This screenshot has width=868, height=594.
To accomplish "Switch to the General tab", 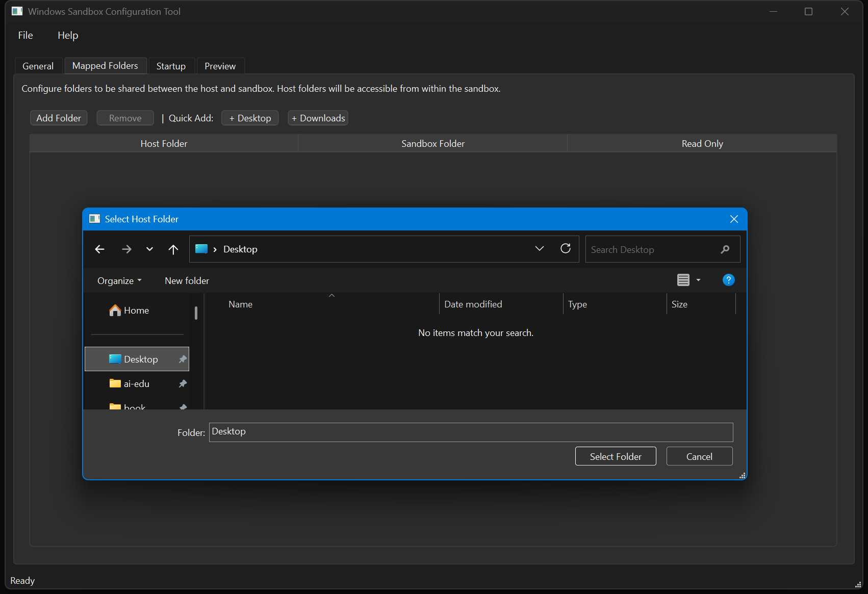I will pos(38,66).
